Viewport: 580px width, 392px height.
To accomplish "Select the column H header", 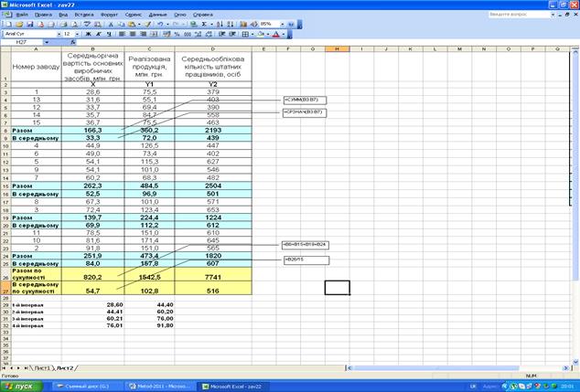I will tap(338, 48).
